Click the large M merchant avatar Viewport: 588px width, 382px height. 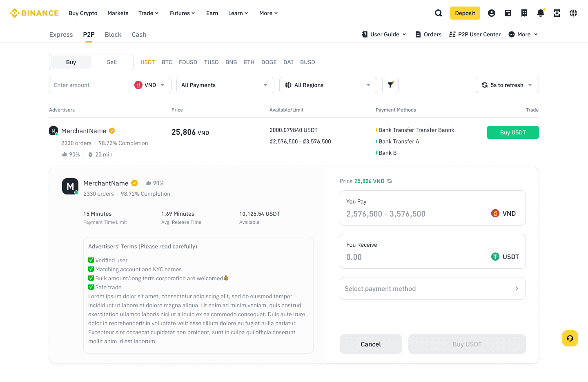coord(70,186)
